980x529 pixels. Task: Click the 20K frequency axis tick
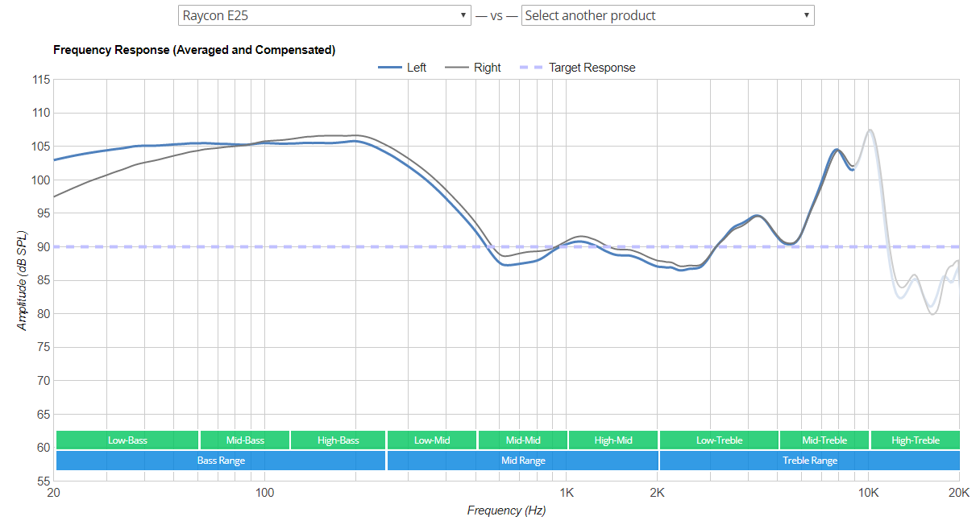(958, 493)
